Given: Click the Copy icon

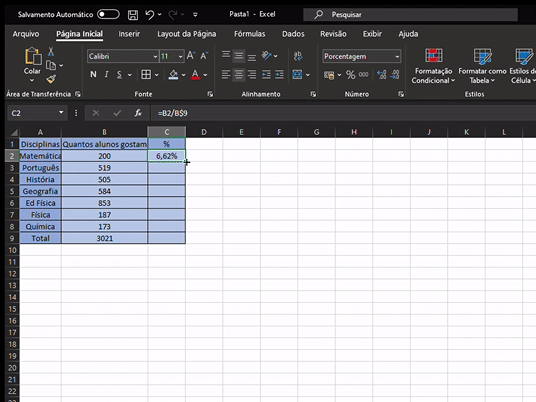Looking at the screenshot, I should tap(51, 65).
